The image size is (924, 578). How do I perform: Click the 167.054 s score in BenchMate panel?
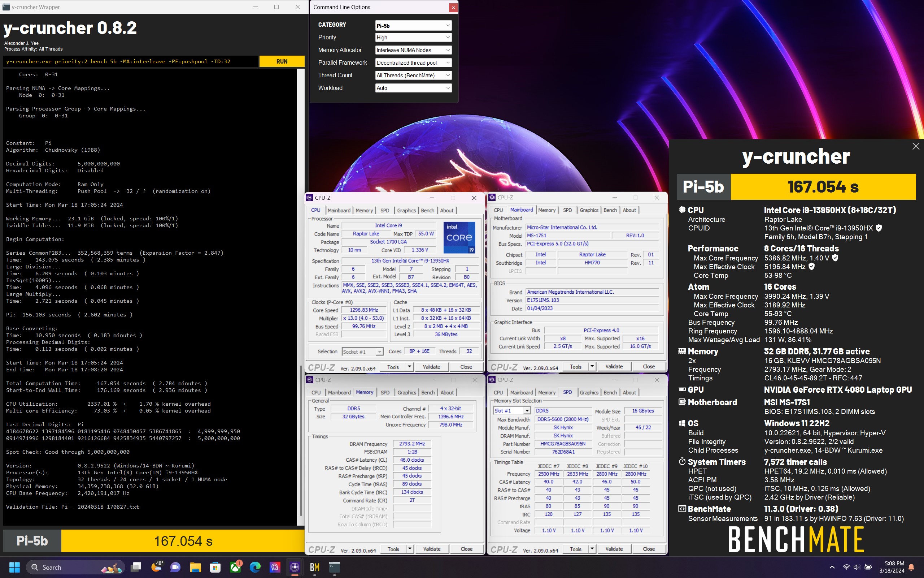(x=823, y=187)
